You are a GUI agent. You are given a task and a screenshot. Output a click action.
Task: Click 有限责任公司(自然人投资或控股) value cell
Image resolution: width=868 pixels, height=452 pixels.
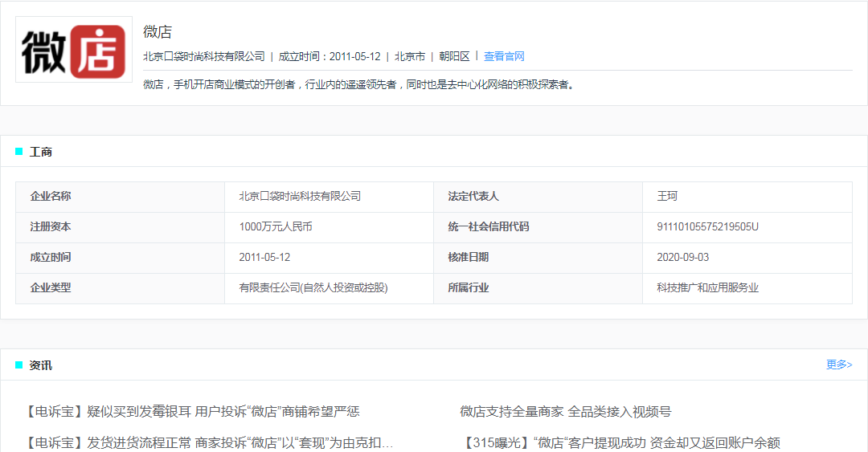329,287
